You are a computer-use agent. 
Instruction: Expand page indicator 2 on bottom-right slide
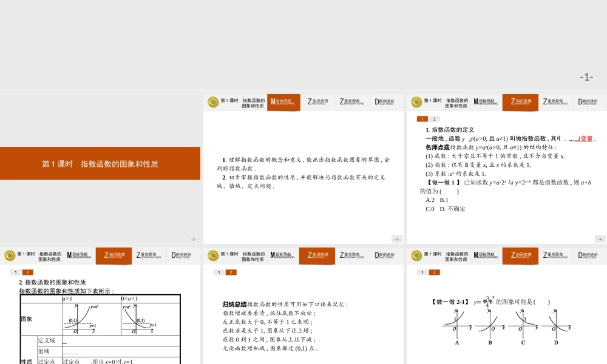tap(433, 272)
